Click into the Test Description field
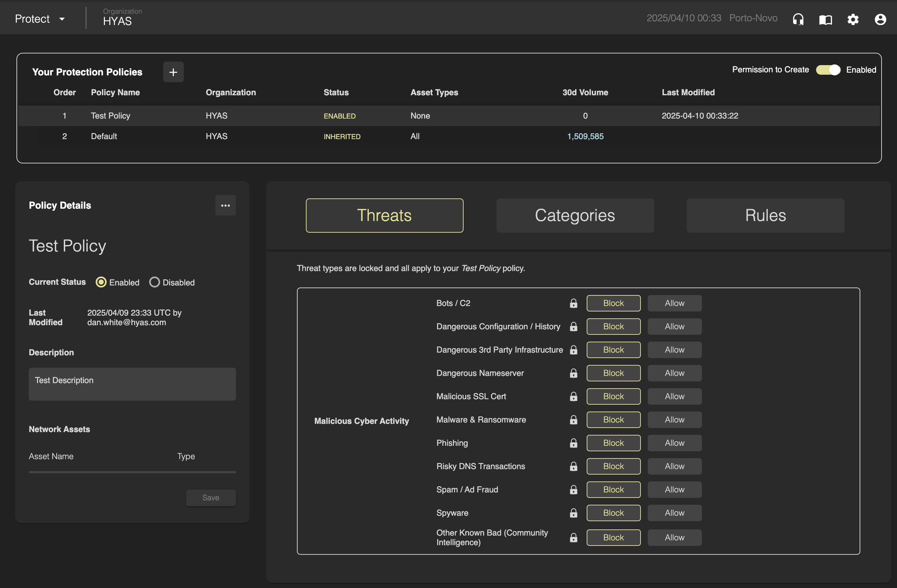The image size is (897, 588). tap(132, 384)
